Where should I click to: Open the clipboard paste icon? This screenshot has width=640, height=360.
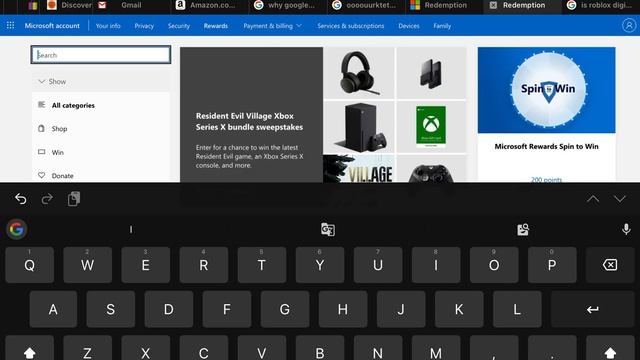(x=74, y=199)
